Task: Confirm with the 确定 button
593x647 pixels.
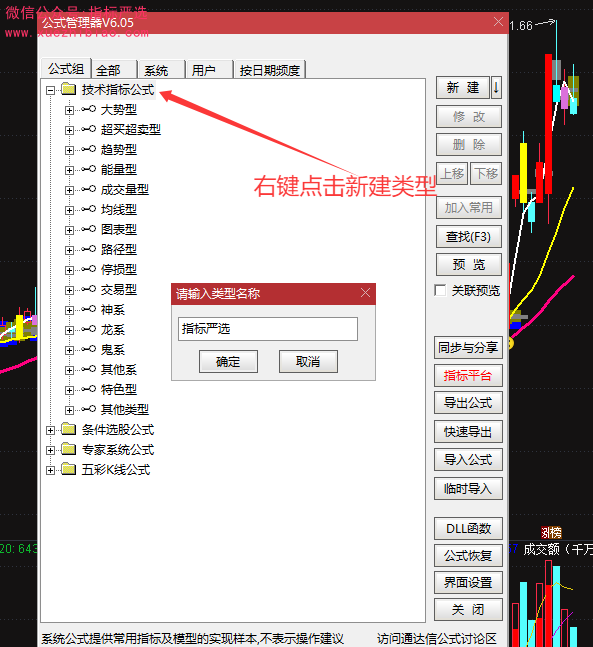Action: [228, 362]
